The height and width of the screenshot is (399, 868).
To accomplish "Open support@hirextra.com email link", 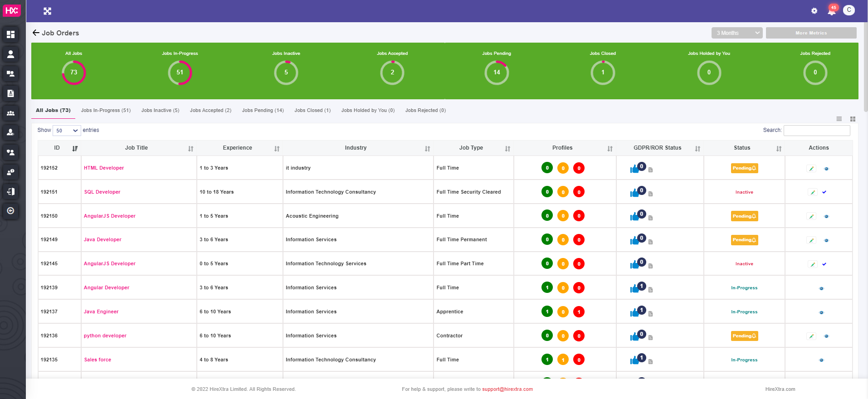I will 507,389.
